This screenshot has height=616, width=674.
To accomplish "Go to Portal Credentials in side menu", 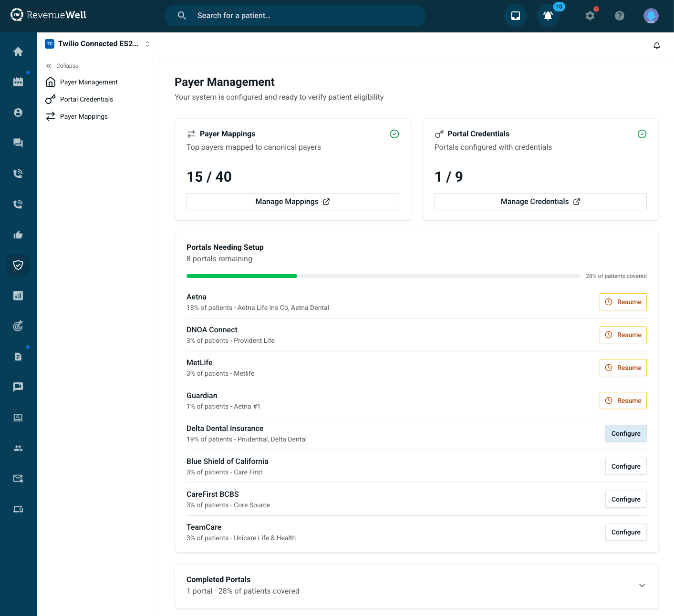I will 86,99.
